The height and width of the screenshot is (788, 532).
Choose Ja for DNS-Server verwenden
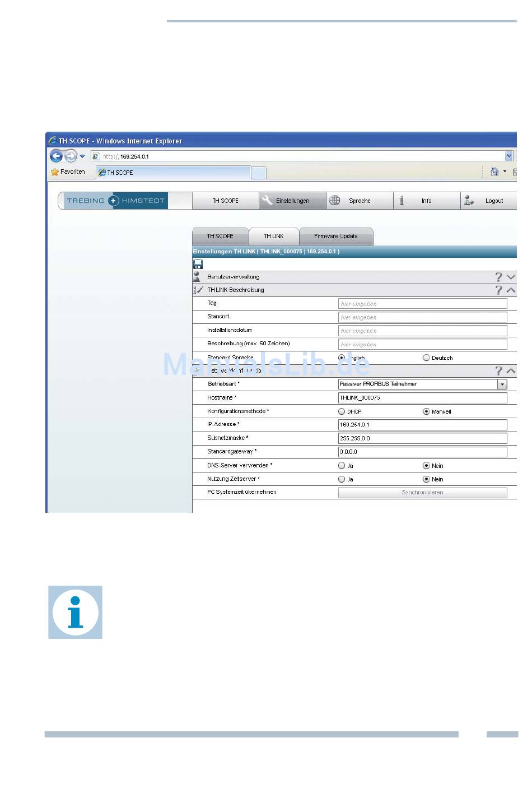(x=342, y=466)
